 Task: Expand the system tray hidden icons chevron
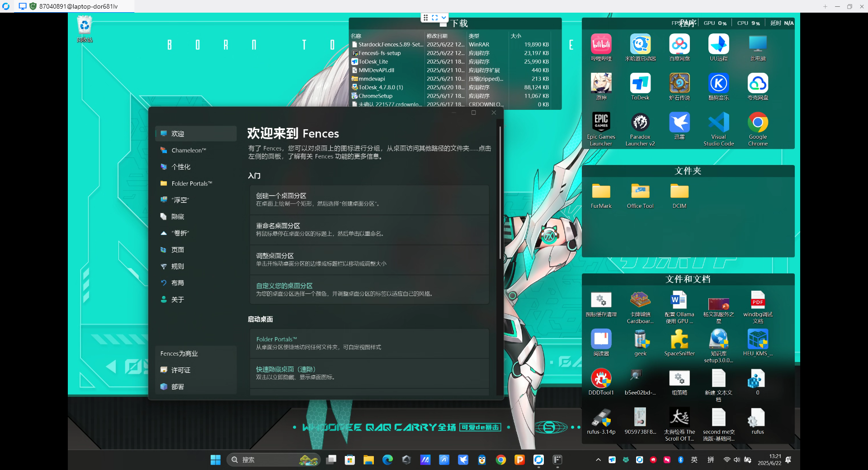click(x=598, y=460)
